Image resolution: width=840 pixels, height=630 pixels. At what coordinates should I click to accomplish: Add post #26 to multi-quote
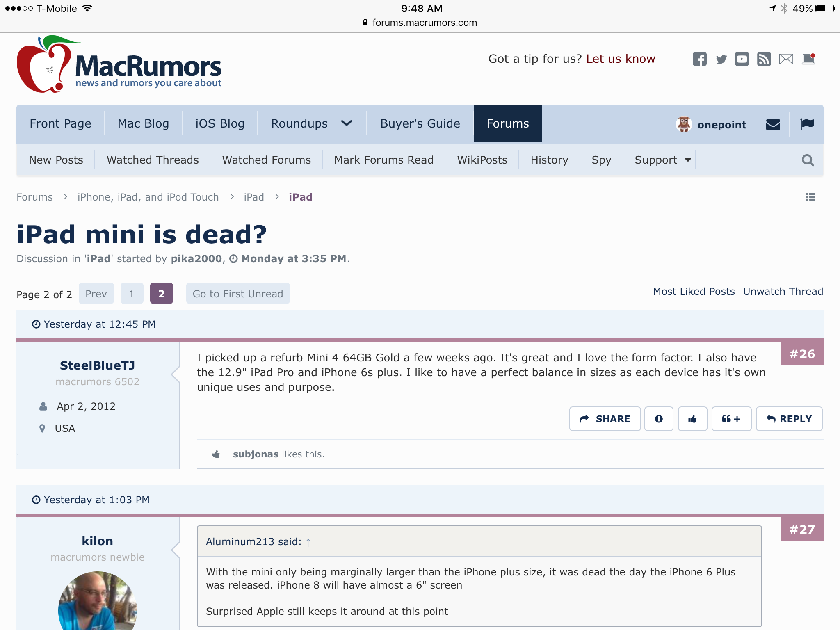pyautogui.click(x=731, y=419)
